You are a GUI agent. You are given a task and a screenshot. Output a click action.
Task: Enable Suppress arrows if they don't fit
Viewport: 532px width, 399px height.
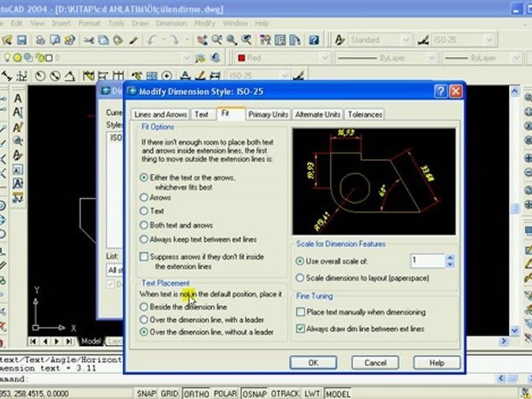144,257
